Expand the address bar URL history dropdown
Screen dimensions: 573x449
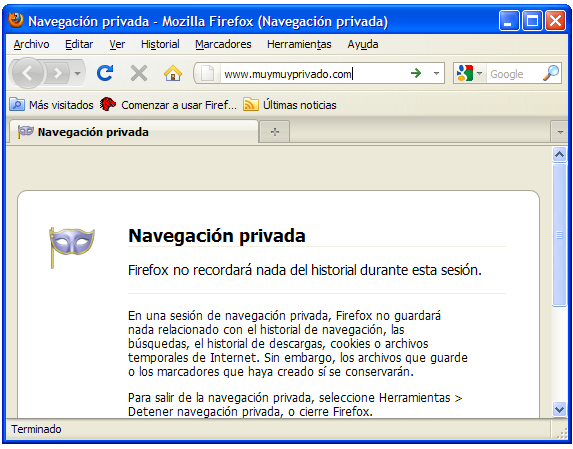coord(436,73)
